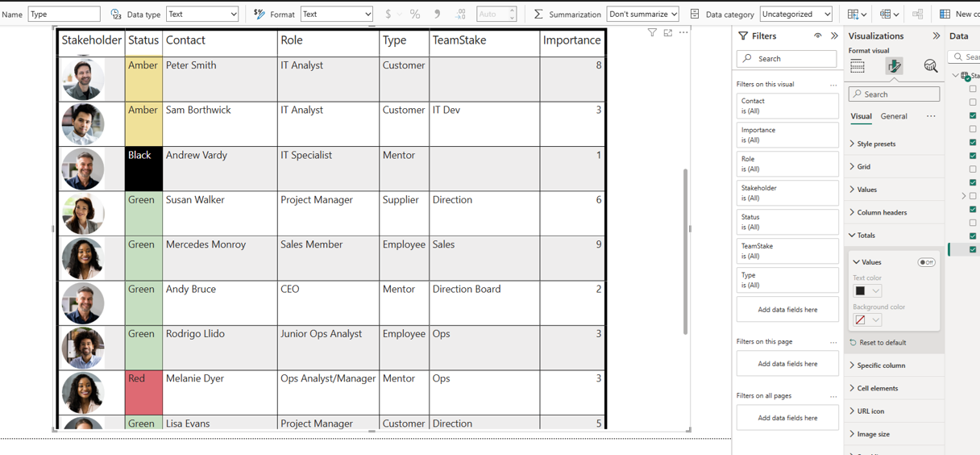Click the Data type icon in ribbon
The height and width of the screenshot is (455, 980).
coord(116,14)
